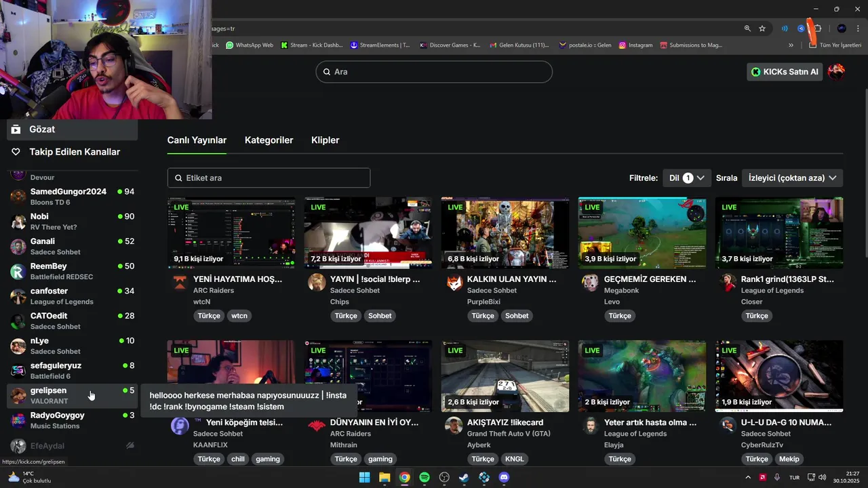Screen dimensions: 868x488
Task: Click Chips channel avatar icon
Action: coord(317,283)
